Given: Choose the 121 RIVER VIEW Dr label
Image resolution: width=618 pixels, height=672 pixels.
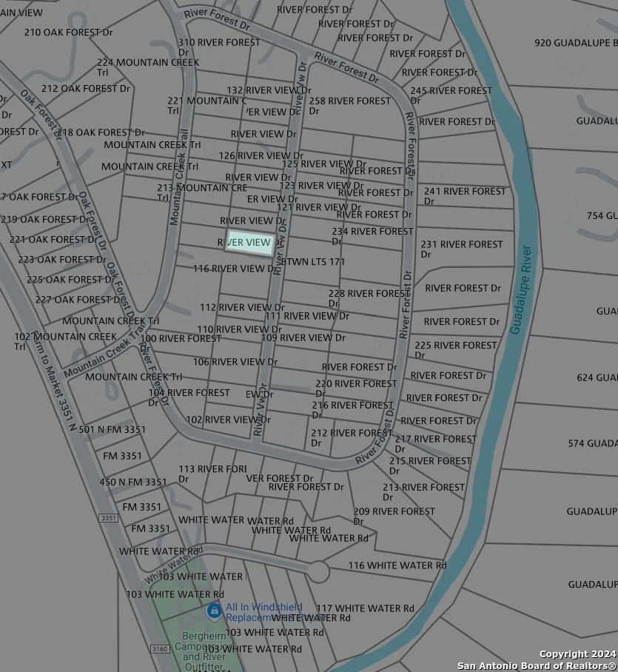Looking at the screenshot, I should 319,207.
